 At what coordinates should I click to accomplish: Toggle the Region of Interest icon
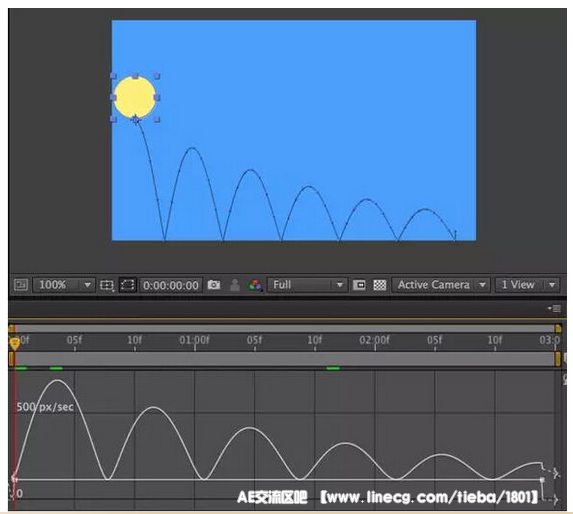point(359,285)
